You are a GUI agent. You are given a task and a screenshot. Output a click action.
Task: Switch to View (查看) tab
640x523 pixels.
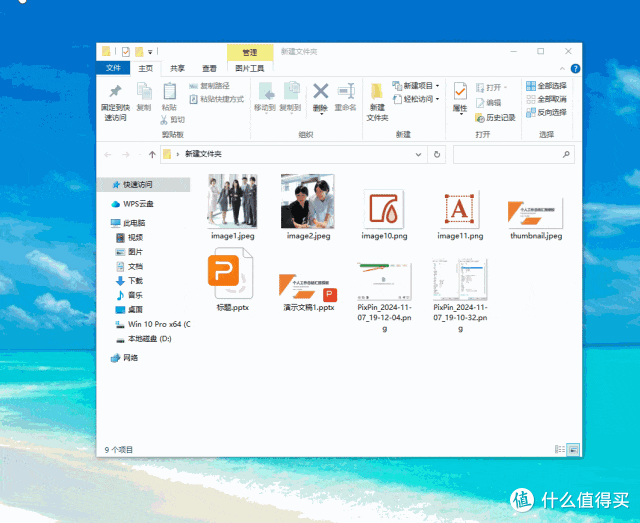click(209, 69)
